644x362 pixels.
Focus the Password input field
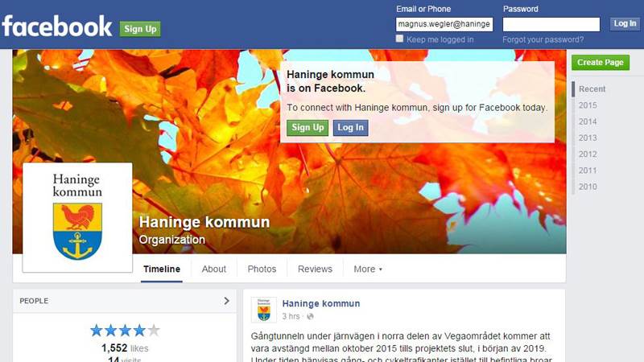pyautogui.click(x=551, y=24)
